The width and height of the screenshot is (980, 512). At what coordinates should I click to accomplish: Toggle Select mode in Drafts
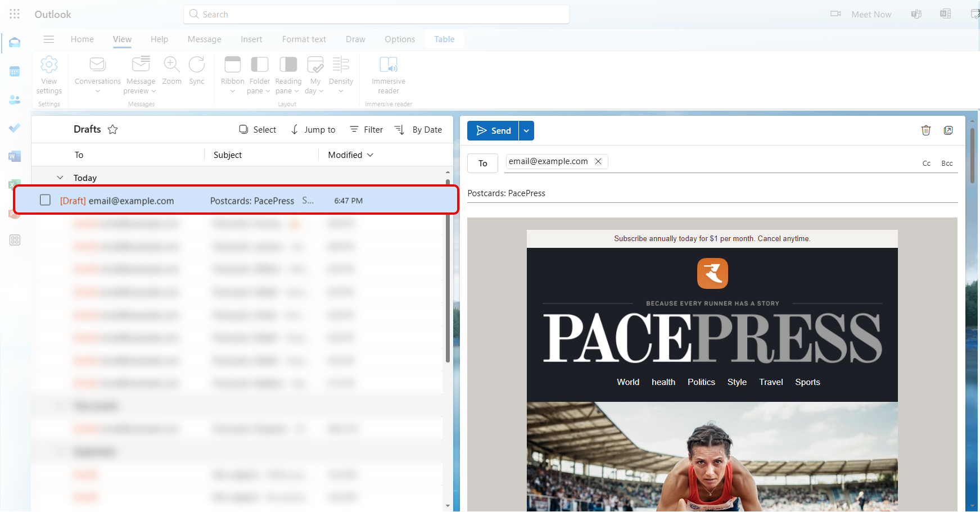258,130
